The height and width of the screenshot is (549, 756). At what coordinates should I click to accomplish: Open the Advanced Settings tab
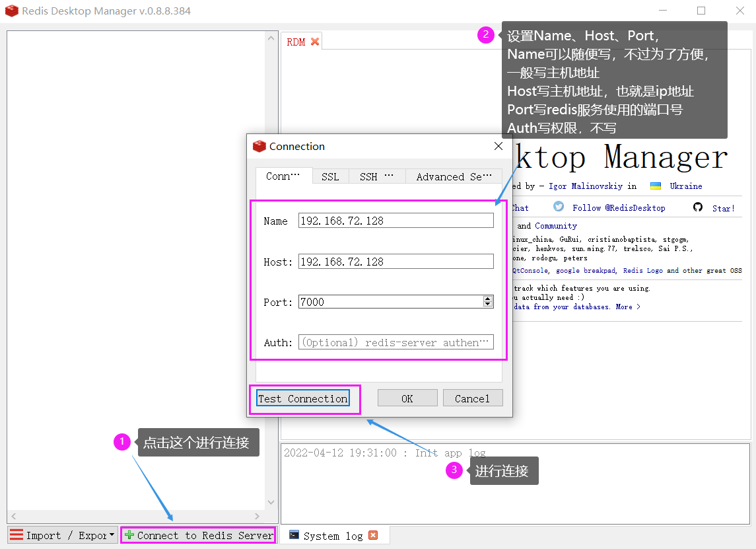(x=454, y=176)
